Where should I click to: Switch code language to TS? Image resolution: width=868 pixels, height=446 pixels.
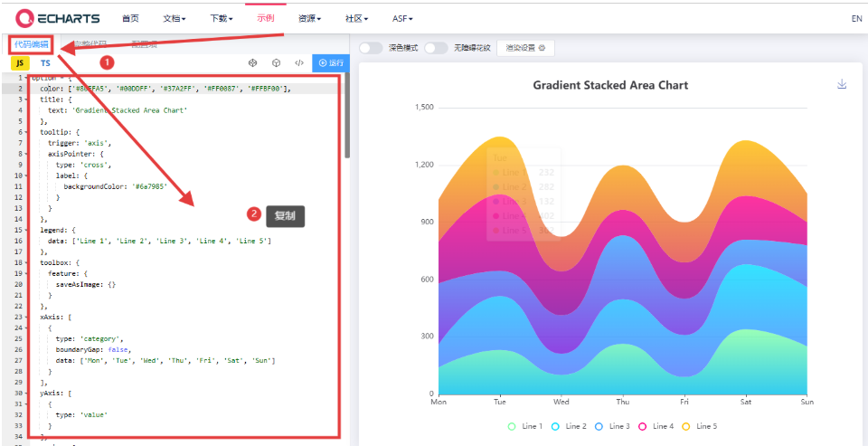coord(45,63)
